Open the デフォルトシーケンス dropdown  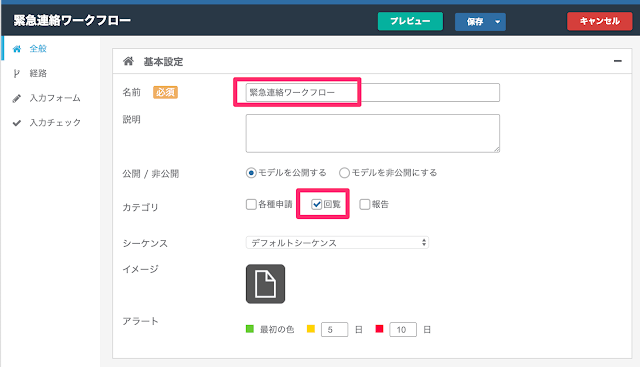click(x=337, y=242)
